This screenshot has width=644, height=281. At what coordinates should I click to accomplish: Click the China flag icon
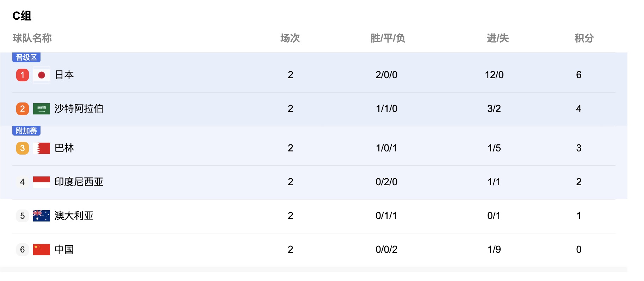click(42, 250)
